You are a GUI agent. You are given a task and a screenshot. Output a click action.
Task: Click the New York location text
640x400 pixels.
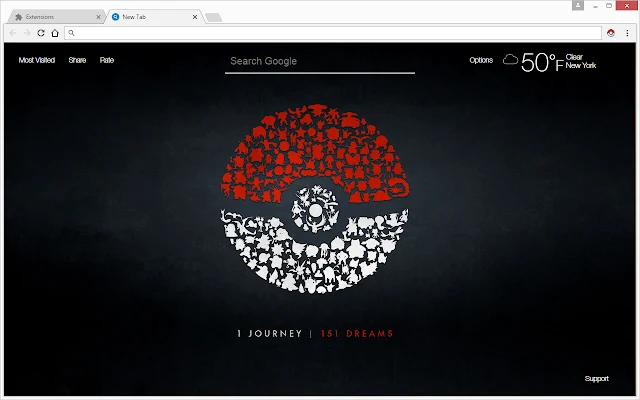[x=581, y=65]
